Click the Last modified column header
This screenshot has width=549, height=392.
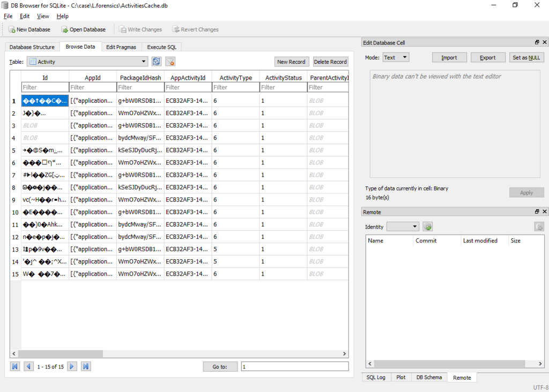[484, 240]
